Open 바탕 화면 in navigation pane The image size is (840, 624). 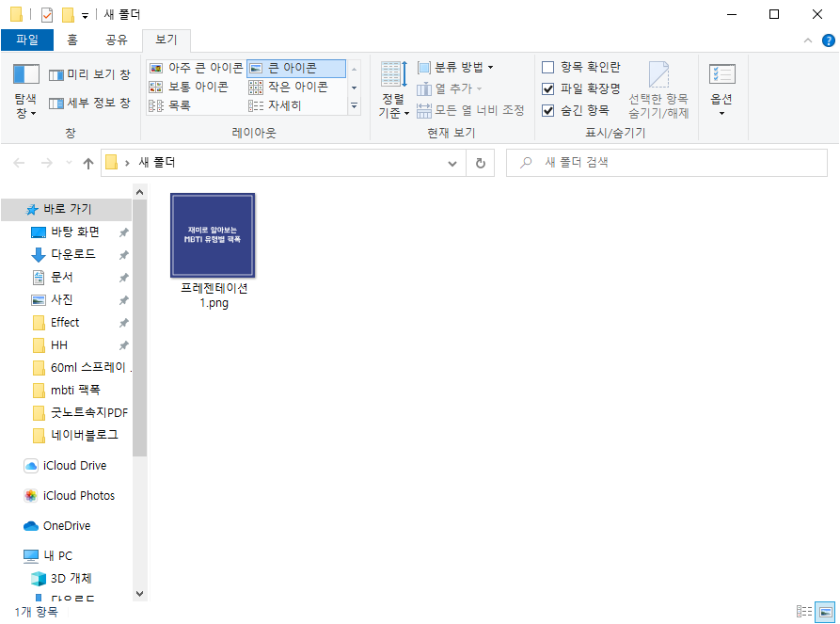[75, 232]
